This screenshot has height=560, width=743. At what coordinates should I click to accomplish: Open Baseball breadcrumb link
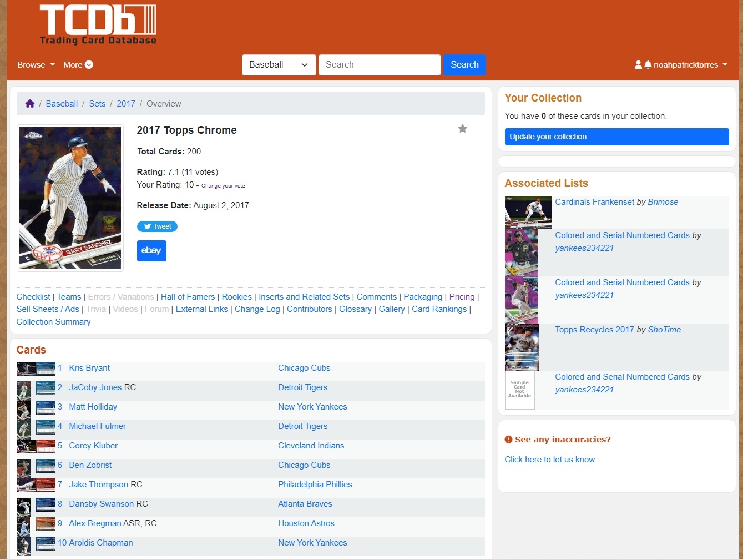coord(62,104)
